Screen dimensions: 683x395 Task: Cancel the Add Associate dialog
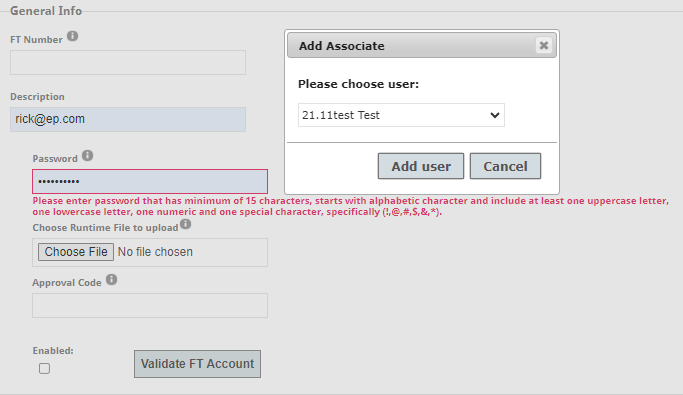505,166
